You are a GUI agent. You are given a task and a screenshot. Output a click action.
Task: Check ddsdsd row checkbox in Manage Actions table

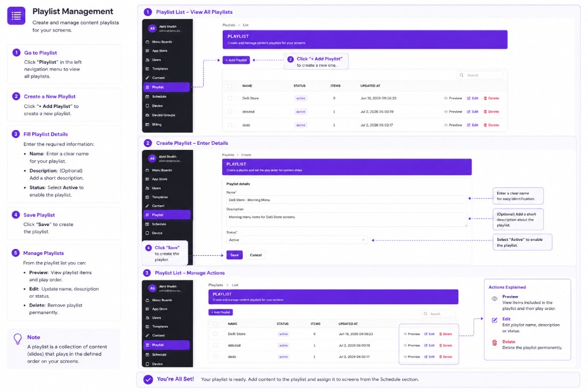click(x=215, y=345)
